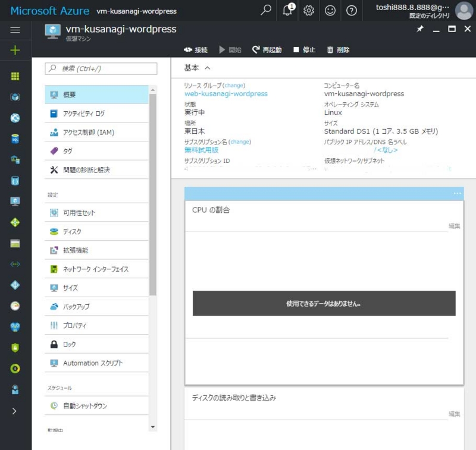Click the green plus New resource icon
The height and width of the screenshot is (450, 476).
coord(15,50)
